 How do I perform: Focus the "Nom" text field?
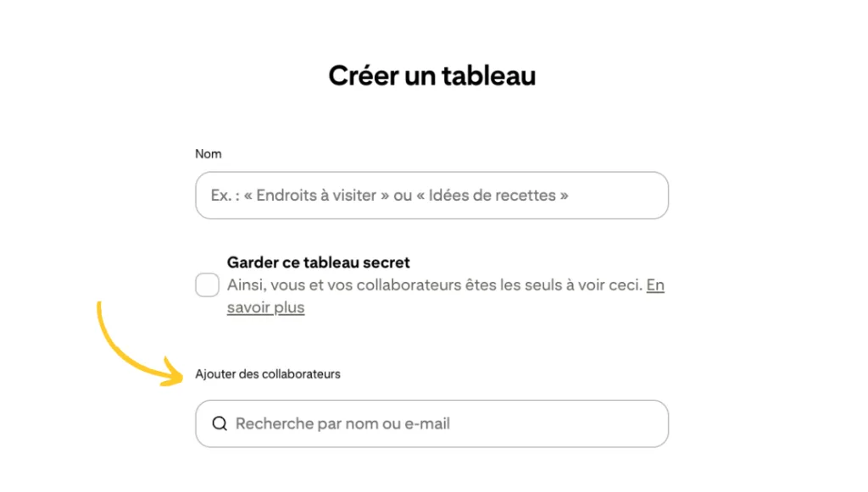[x=431, y=196]
